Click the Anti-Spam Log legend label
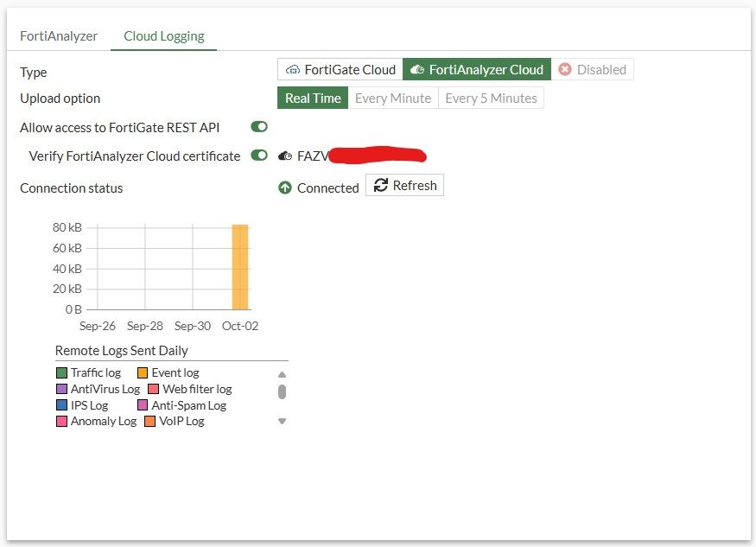The image size is (756, 547). pyautogui.click(x=189, y=405)
